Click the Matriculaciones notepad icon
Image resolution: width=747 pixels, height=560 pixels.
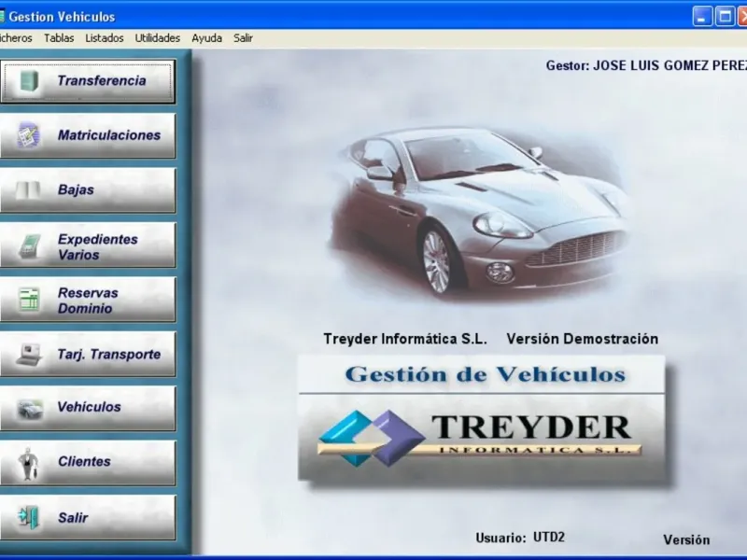point(28,135)
